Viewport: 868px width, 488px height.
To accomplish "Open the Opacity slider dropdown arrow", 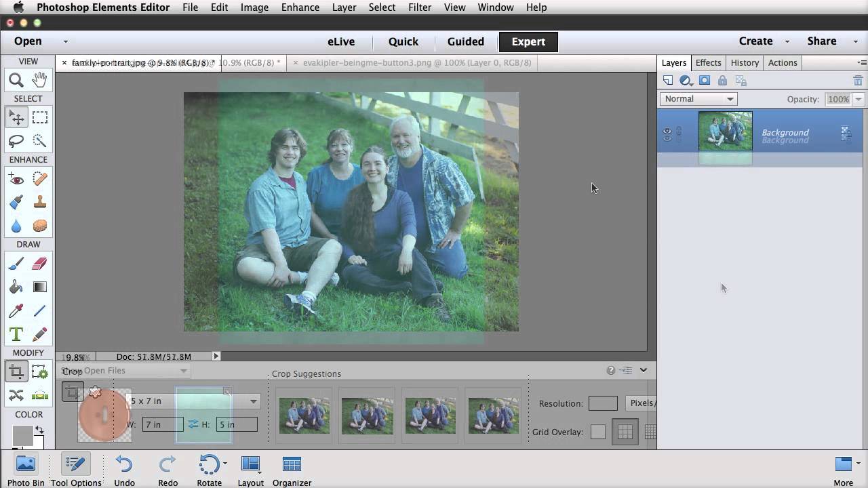I will (859, 99).
